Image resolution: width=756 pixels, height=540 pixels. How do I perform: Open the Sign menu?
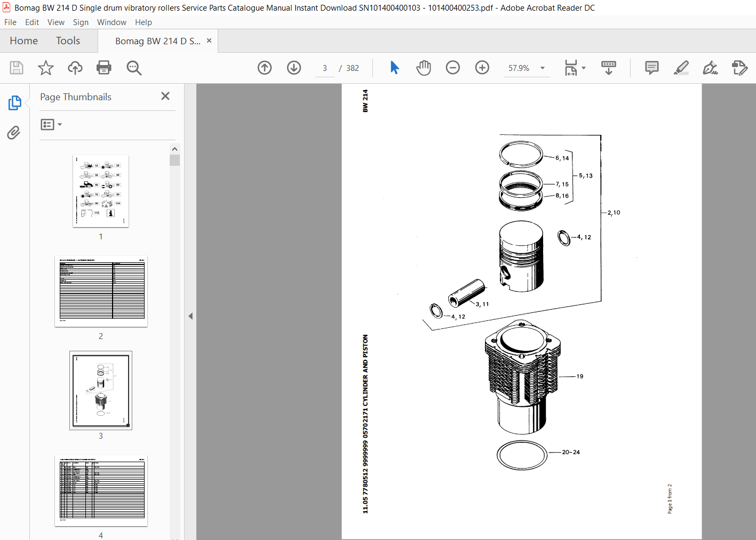(x=81, y=22)
